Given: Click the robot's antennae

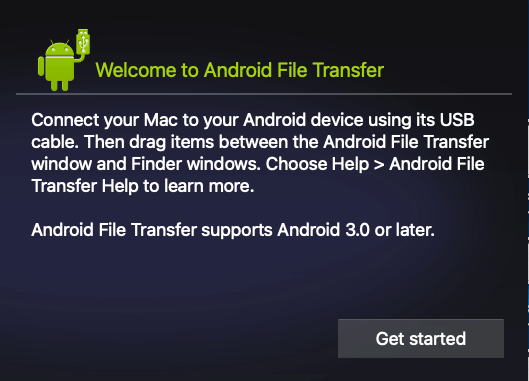Looking at the screenshot, I should (x=60, y=42).
